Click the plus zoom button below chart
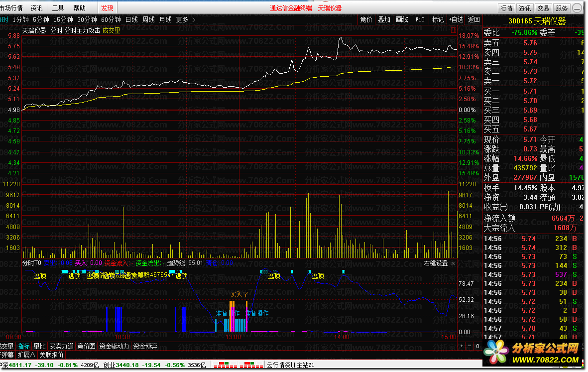The width and height of the screenshot is (588, 372). pyautogui.click(x=462, y=346)
